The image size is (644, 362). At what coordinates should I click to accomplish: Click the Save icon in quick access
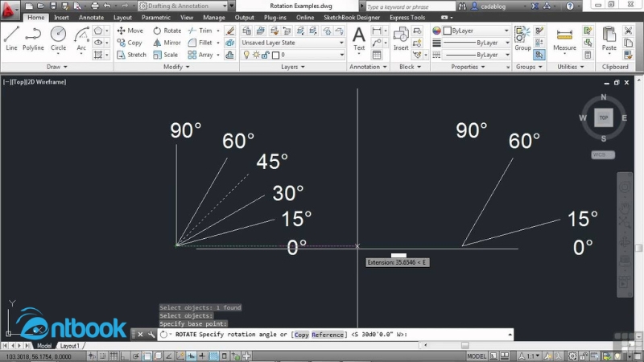[53, 6]
